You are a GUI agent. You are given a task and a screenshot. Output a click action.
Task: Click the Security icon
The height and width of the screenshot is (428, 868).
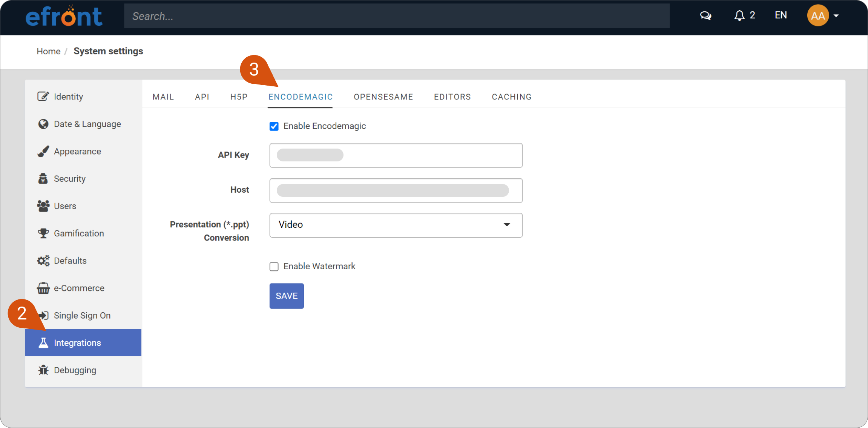click(x=43, y=178)
